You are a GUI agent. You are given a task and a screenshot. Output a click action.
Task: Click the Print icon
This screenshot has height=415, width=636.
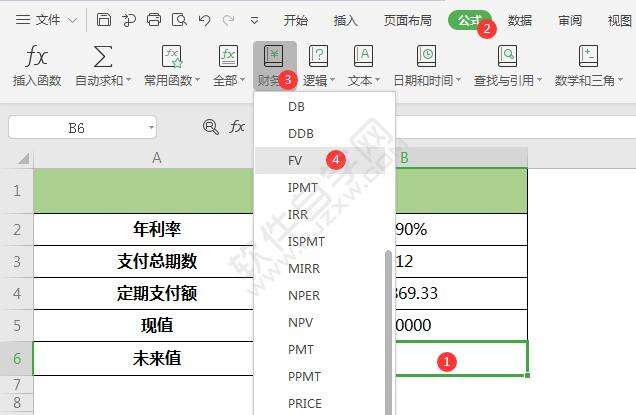pos(154,19)
